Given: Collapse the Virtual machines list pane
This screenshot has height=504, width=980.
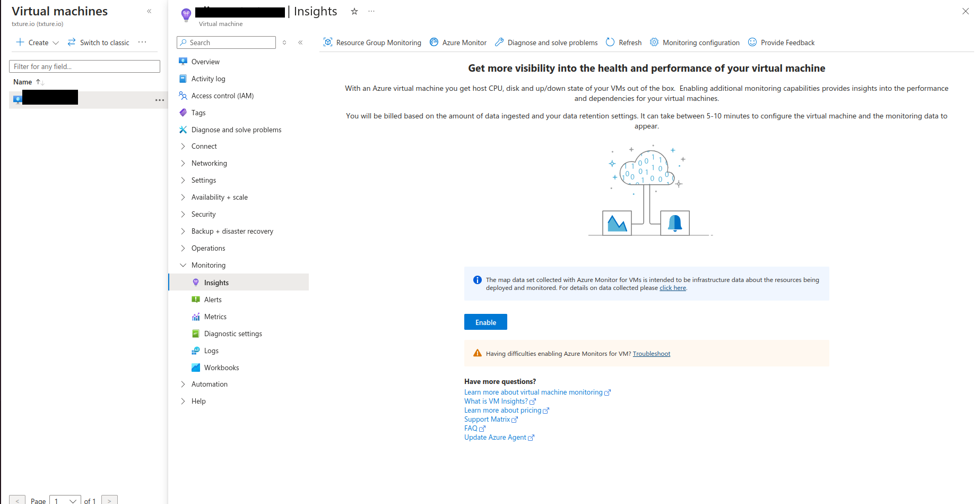Looking at the screenshot, I should tap(149, 11).
